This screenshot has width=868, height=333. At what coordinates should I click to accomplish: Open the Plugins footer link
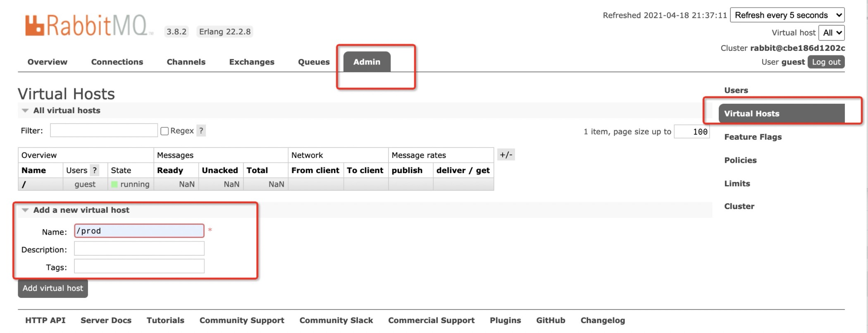[505, 320]
